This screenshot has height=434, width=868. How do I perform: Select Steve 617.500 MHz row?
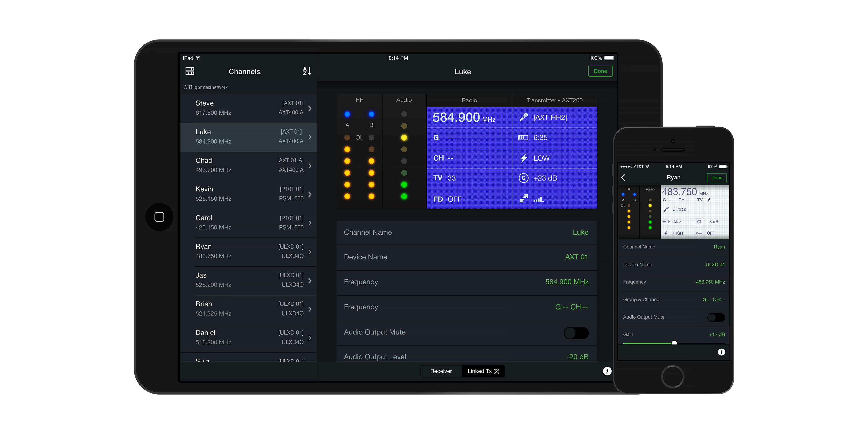249,108
